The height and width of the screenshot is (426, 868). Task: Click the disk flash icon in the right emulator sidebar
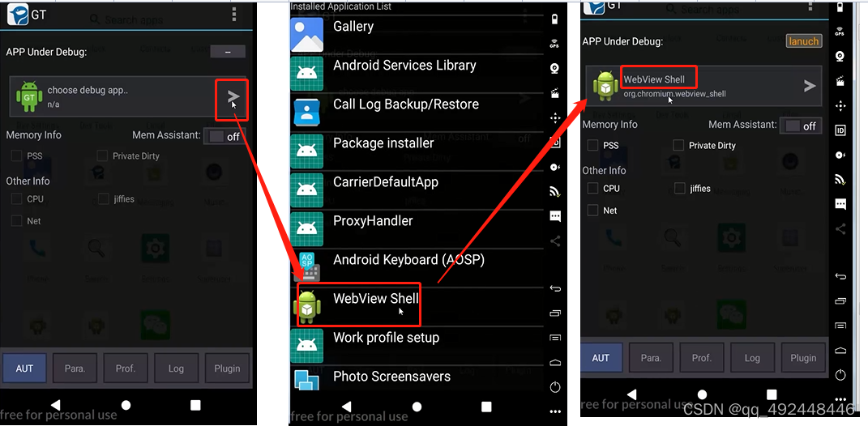[x=840, y=155]
